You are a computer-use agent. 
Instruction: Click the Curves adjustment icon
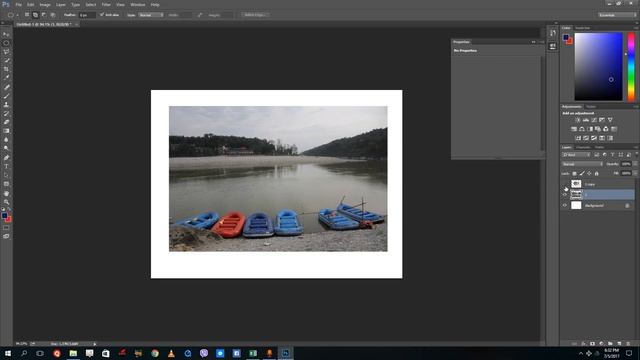coord(594,120)
